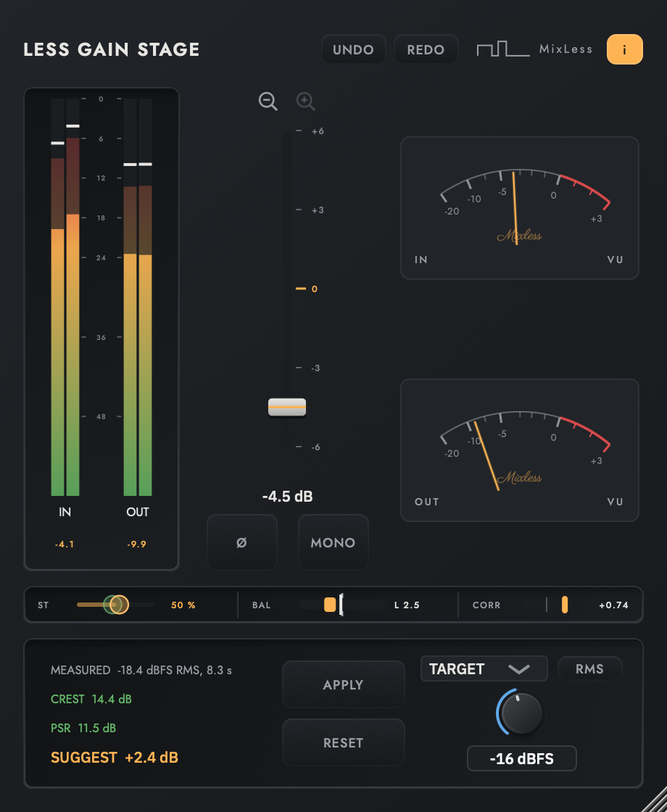Click the LESS GAIN STAGE title

pos(112,50)
